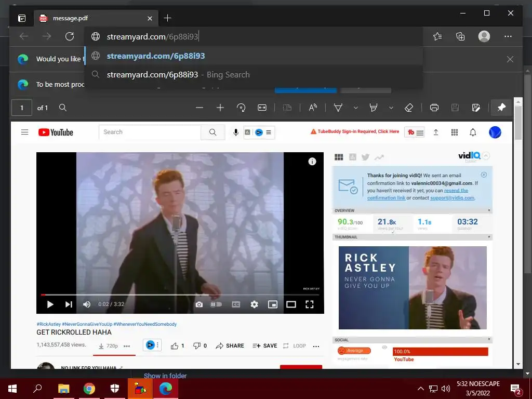Open the Edge tab actions menu icon
Screen dimensions: 532x399
(x=22, y=18)
